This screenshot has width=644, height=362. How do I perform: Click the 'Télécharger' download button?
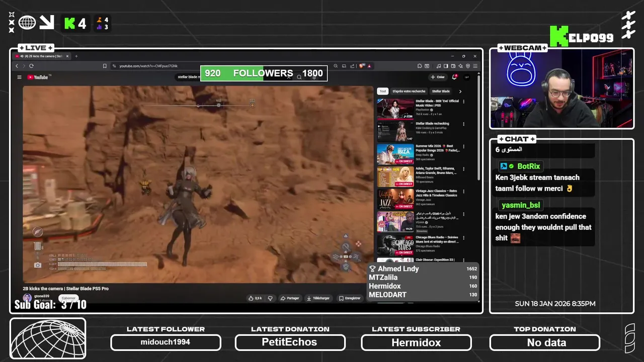318,298
